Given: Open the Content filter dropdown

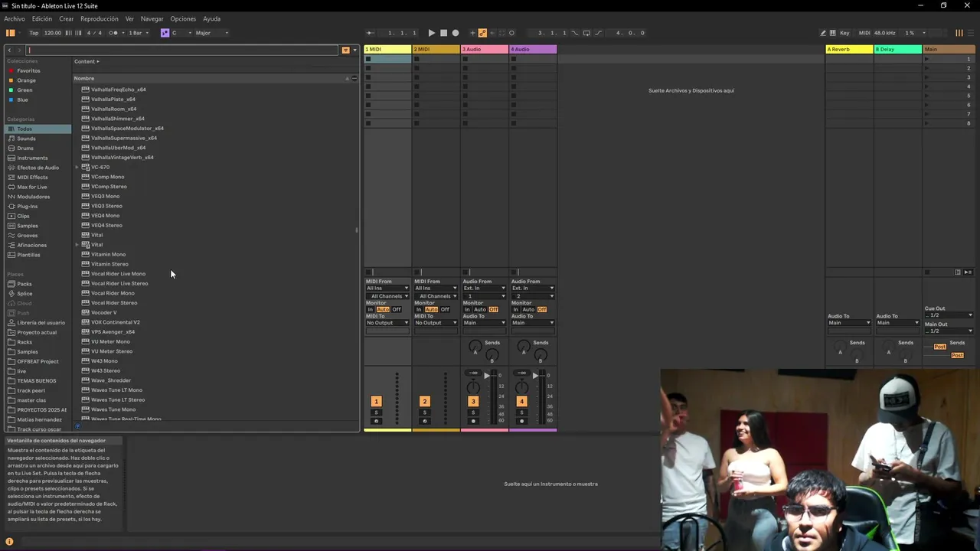Looking at the screenshot, I should (87, 61).
